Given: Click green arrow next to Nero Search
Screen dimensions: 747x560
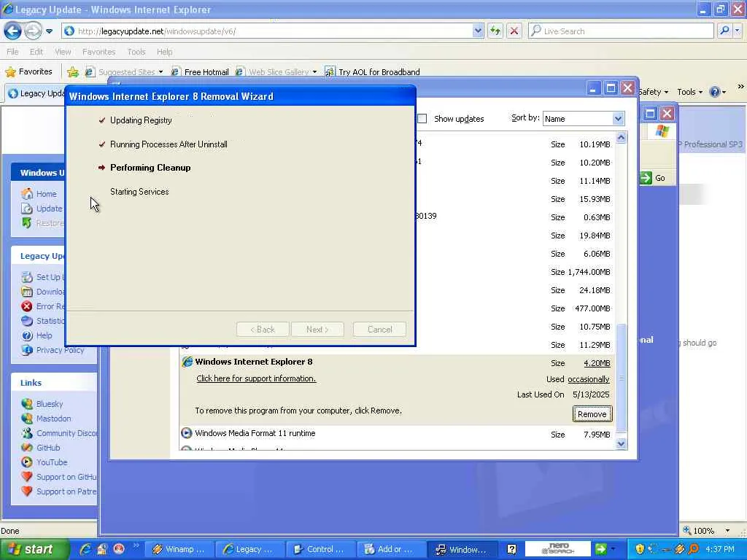Looking at the screenshot, I should click(x=601, y=549).
